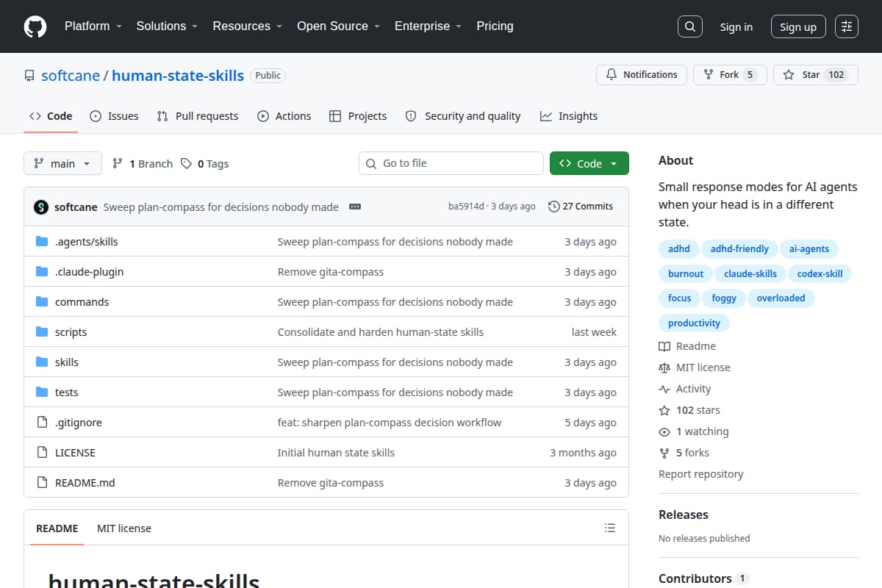The width and height of the screenshot is (882, 588).
Task: Open the README outline list icon
Action: point(609,528)
